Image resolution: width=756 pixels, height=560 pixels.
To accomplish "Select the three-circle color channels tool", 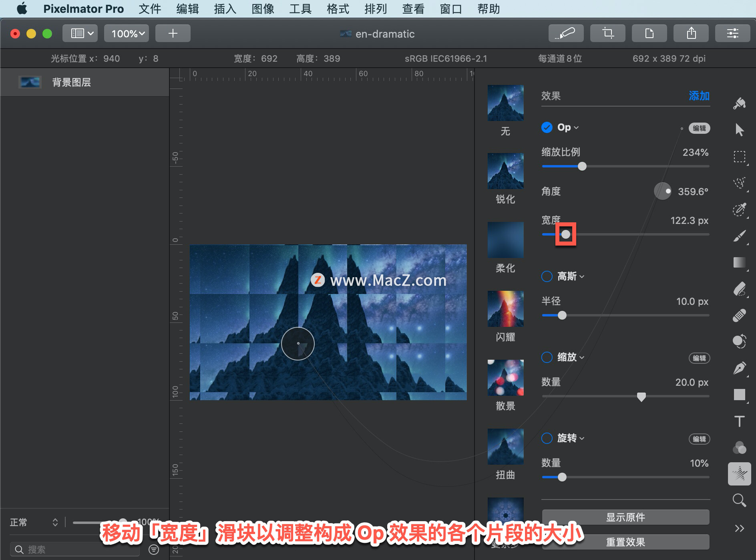I will pyautogui.click(x=739, y=447).
